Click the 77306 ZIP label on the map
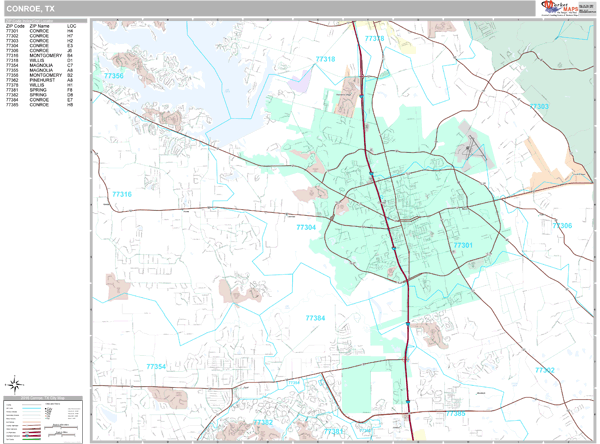600x444 pixels. [562, 226]
